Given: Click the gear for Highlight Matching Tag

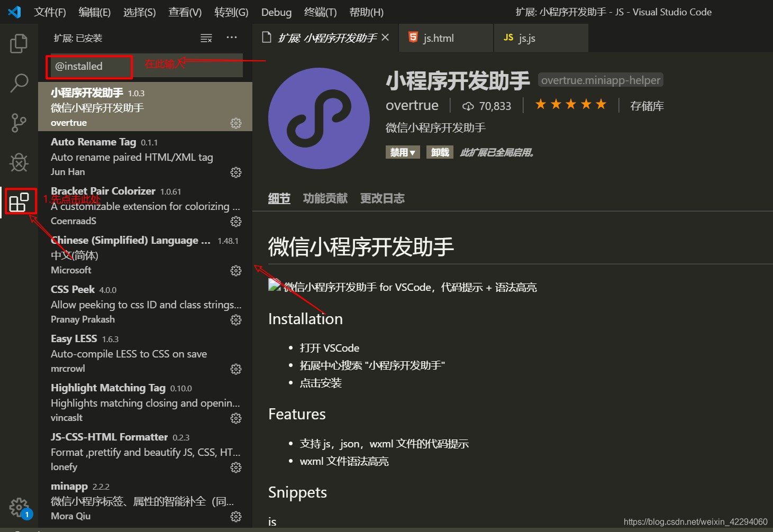Looking at the screenshot, I should (236, 418).
